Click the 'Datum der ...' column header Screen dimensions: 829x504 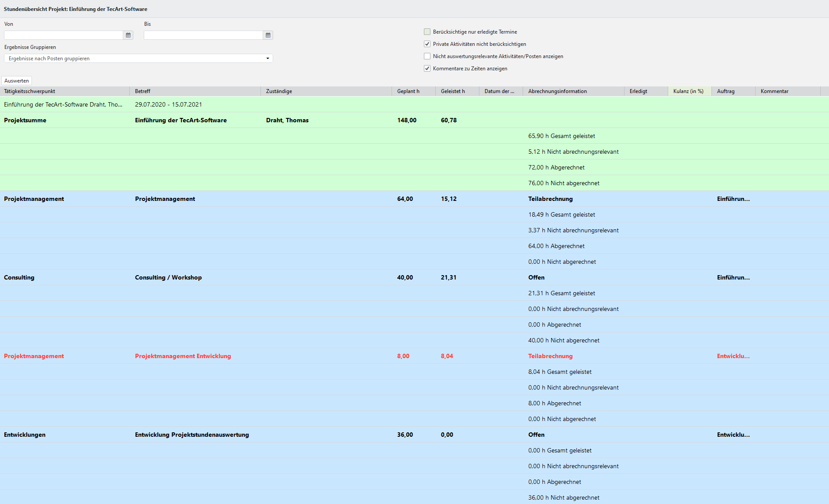[501, 91]
